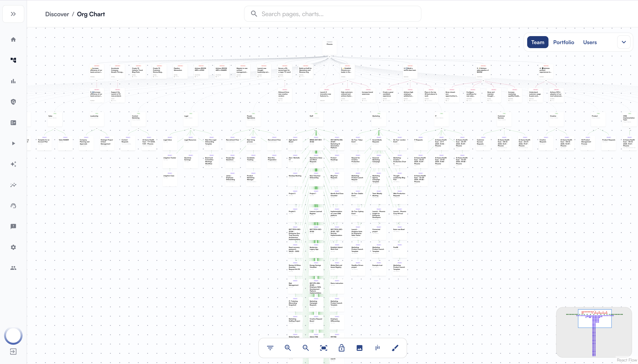
Task: Switch to the Portfolio tab
Action: (x=563, y=42)
